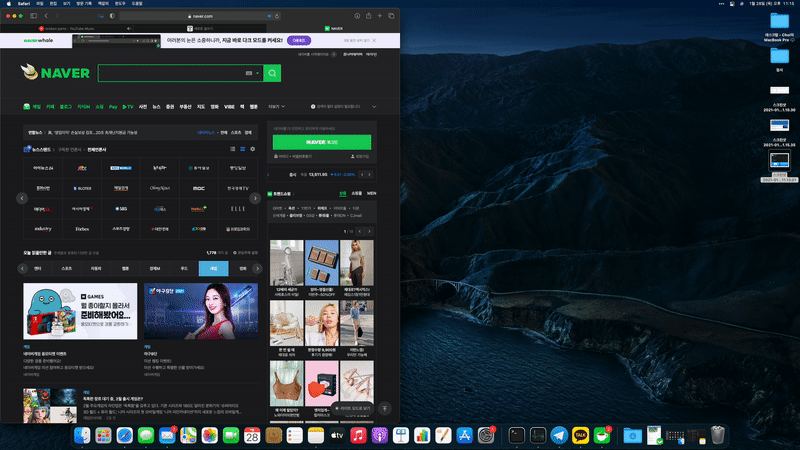Click the green NAVER login button
Image resolution: width=800 pixels, height=450 pixels.
pos(322,142)
